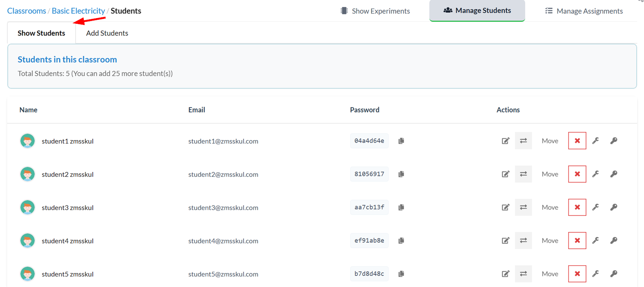Click the key icon for student1

click(x=614, y=141)
